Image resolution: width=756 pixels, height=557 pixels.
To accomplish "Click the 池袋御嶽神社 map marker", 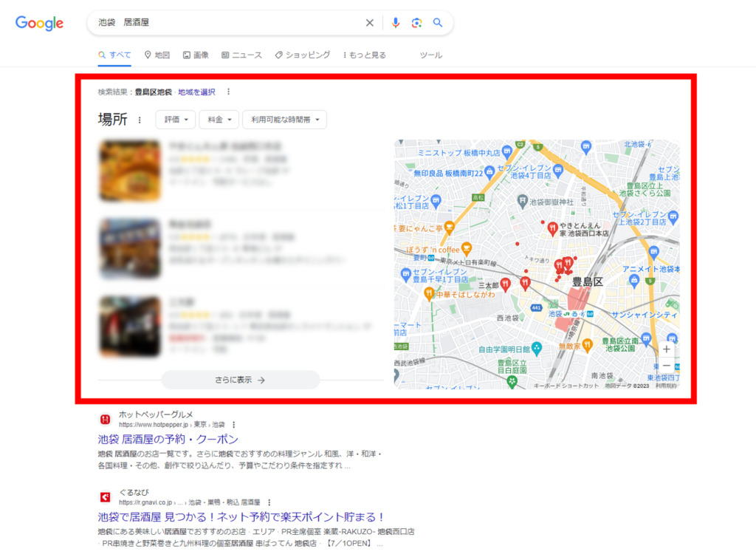I will [522, 201].
